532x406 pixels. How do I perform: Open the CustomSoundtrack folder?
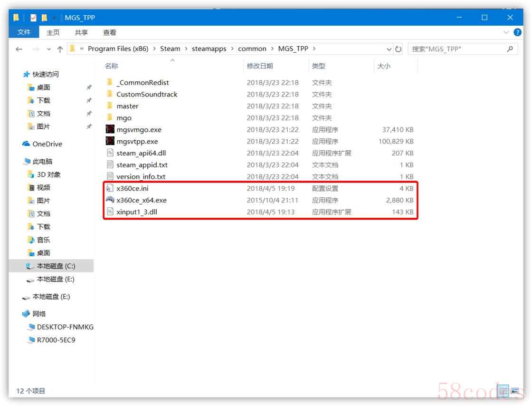click(x=146, y=94)
